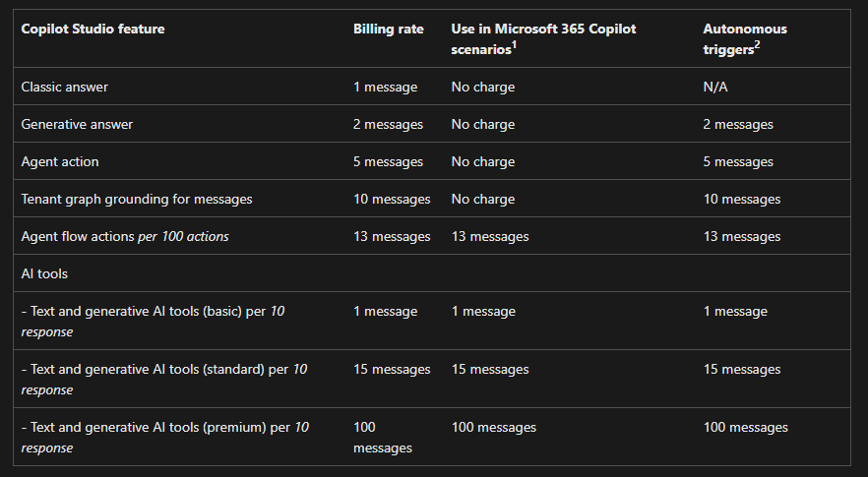Click the 'Copilot Studio feature' column header
The width and height of the screenshot is (868, 477).
(93, 29)
